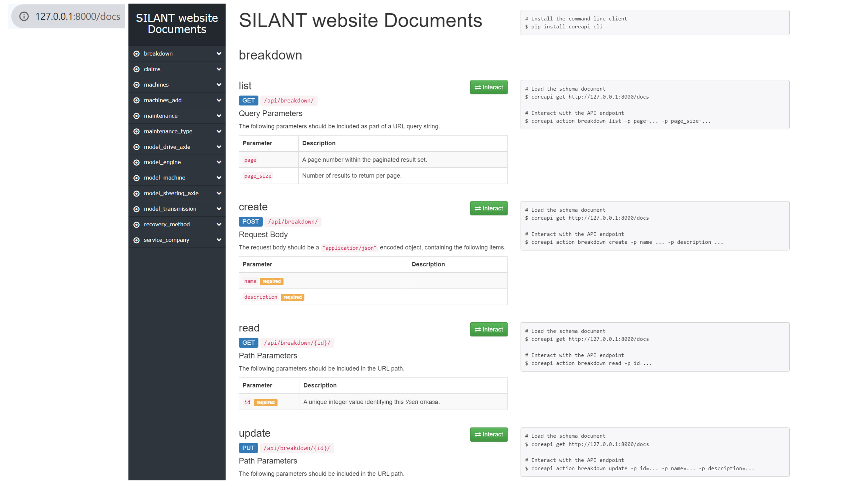
Task: Expand the machines section chevron
Action: pos(219,85)
